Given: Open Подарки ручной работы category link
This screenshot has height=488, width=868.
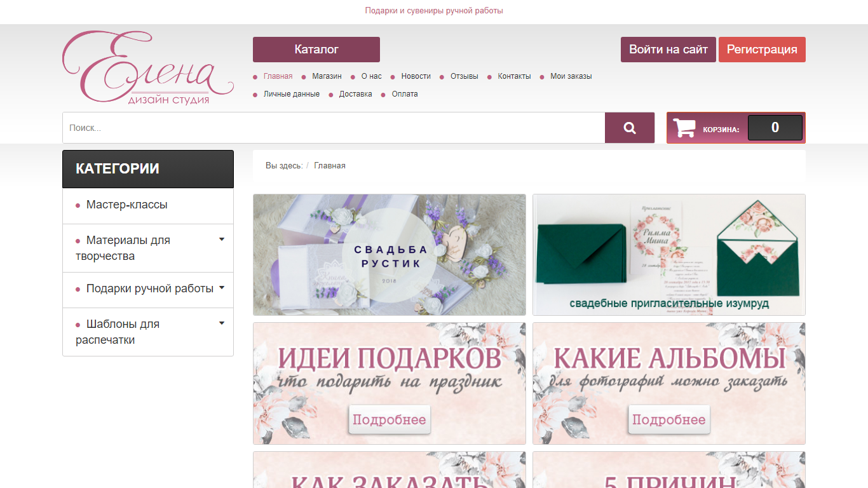Looking at the screenshot, I should (150, 288).
